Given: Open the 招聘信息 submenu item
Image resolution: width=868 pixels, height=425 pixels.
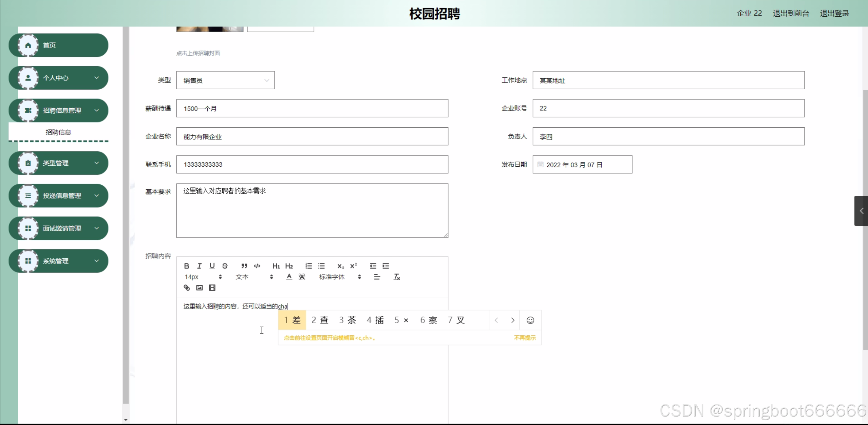Looking at the screenshot, I should (58, 132).
